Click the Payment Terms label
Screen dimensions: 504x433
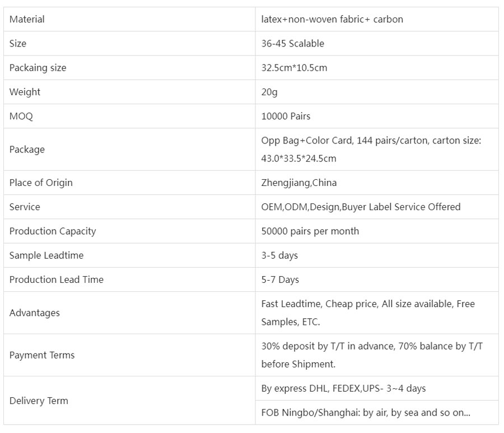42,355
